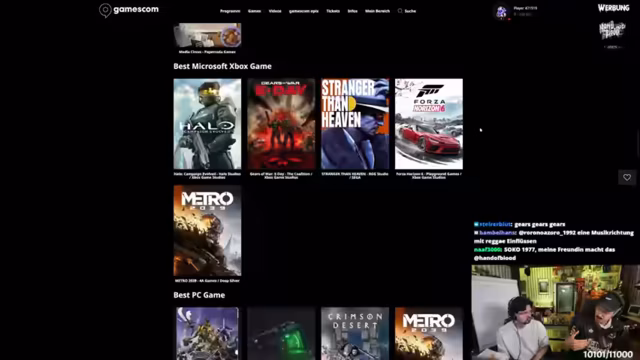Select the Halo Campaign Evolved cover
Screen dimensions: 640x360
(x=207, y=124)
